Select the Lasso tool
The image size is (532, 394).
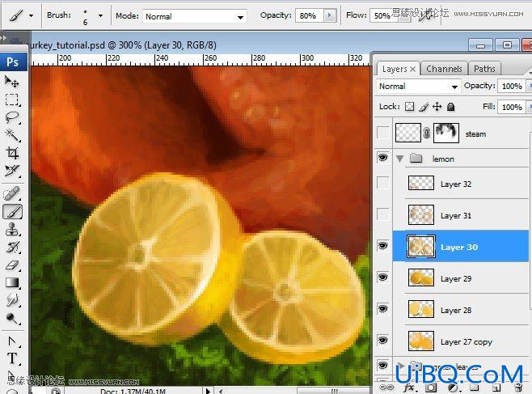[x=12, y=117]
